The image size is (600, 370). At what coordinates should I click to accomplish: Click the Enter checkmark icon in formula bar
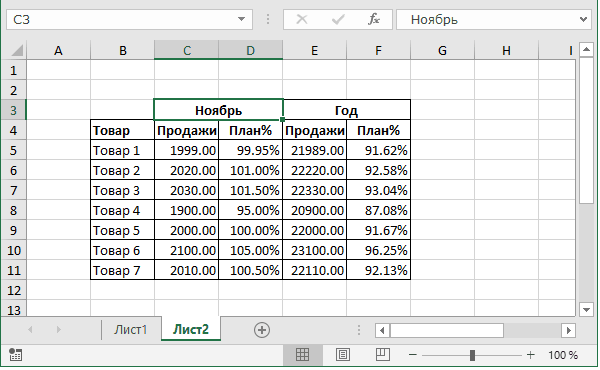338,19
